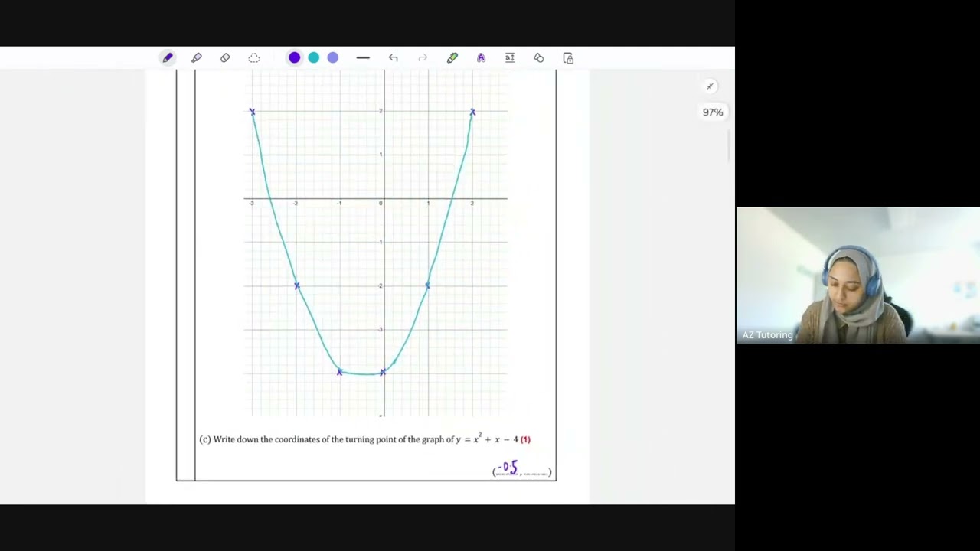
Task: Redo the undone stroke
Action: click(423, 58)
